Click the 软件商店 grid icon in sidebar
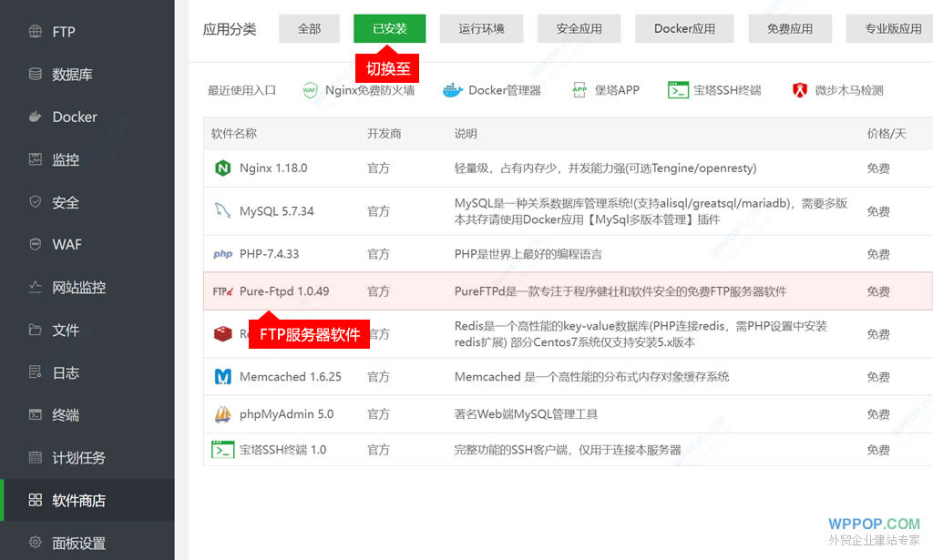 36,500
